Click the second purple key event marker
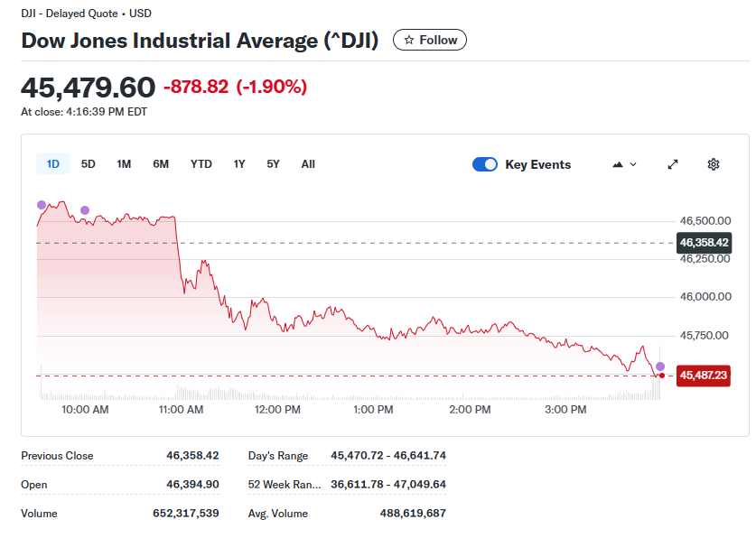 click(85, 210)
